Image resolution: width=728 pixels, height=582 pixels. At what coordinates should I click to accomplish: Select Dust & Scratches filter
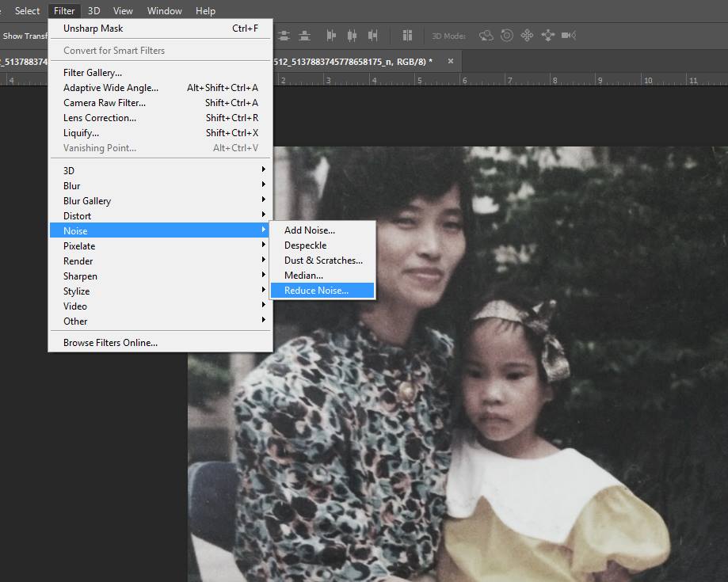pyautogui.click(x=323, y=261)
